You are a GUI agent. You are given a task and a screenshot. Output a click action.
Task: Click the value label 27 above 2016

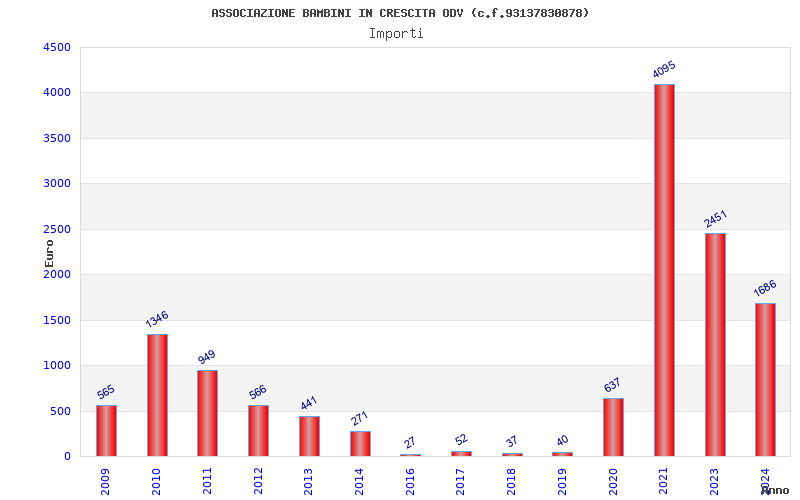(x=410, y=442)
